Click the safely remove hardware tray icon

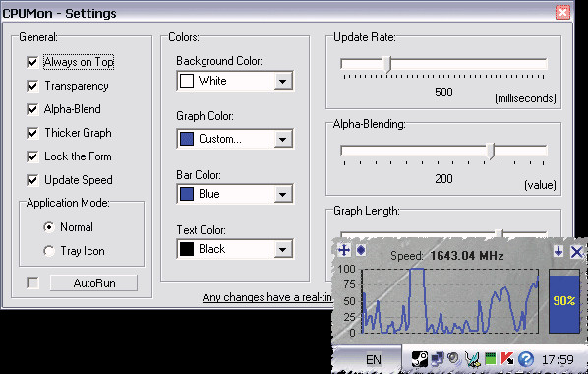(473, 359)
